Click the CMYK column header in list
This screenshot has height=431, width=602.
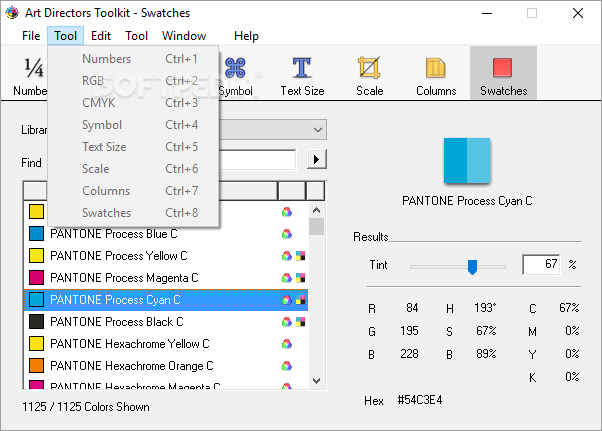[316, 191]
